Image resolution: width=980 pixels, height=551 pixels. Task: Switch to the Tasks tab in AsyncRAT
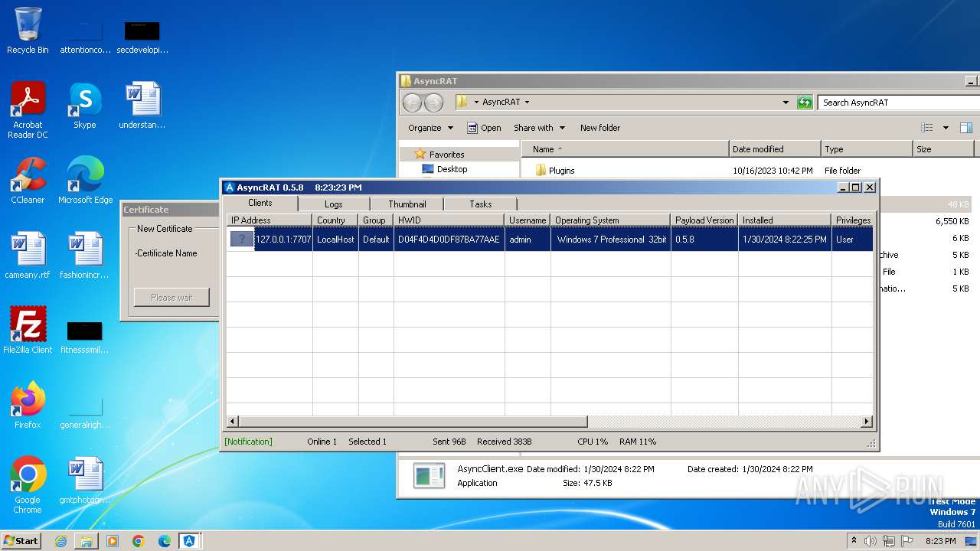pyautogui.click(x=481, y=204)
